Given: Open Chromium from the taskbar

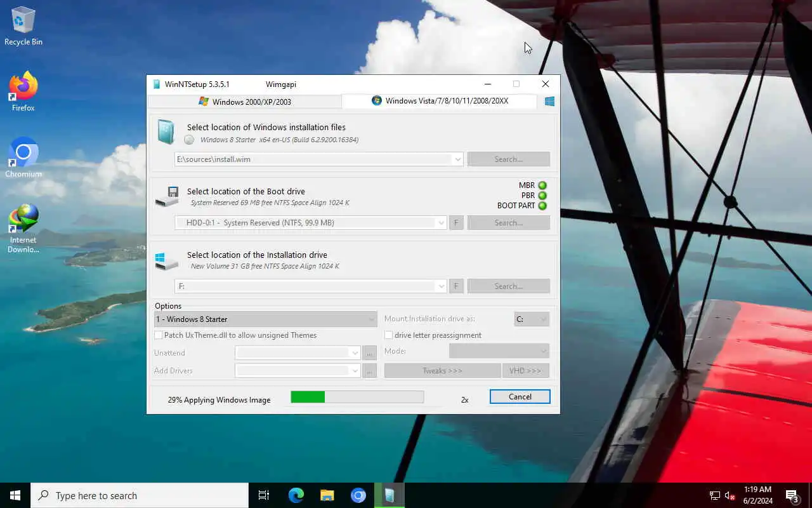Looking at the screenshot, I should click(358, 495).
